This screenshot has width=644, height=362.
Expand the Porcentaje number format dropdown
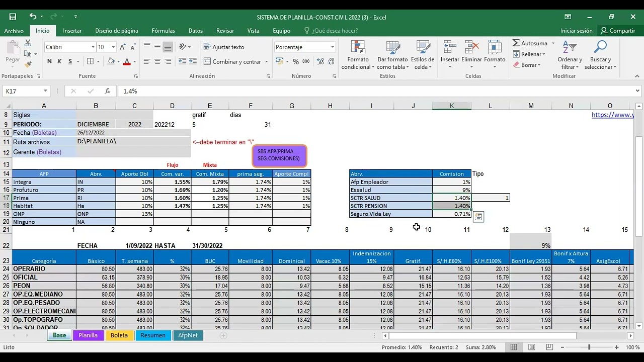(332, 47)
